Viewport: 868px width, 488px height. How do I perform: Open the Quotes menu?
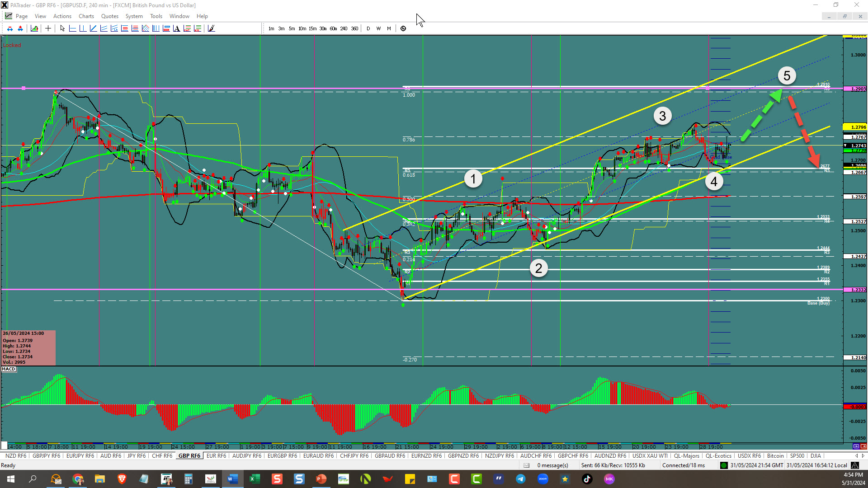click(110, 16)
